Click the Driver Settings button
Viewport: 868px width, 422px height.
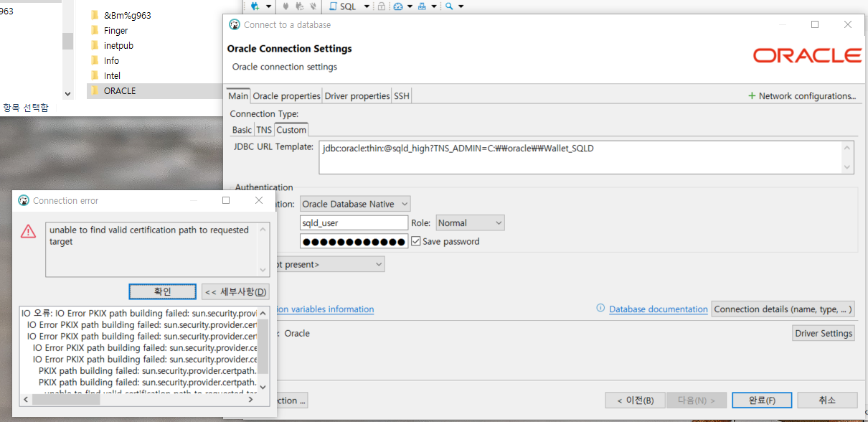coord(824,333)
